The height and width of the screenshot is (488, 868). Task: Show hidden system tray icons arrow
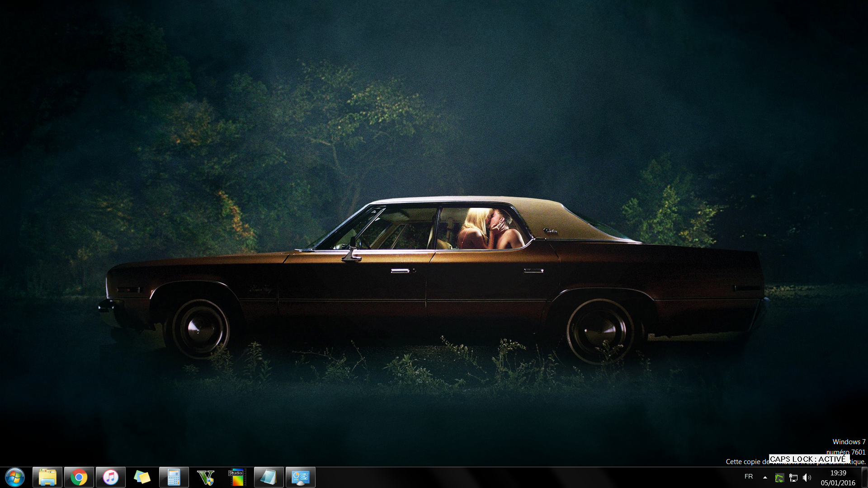pyautogui.click(x=765, y=477)
